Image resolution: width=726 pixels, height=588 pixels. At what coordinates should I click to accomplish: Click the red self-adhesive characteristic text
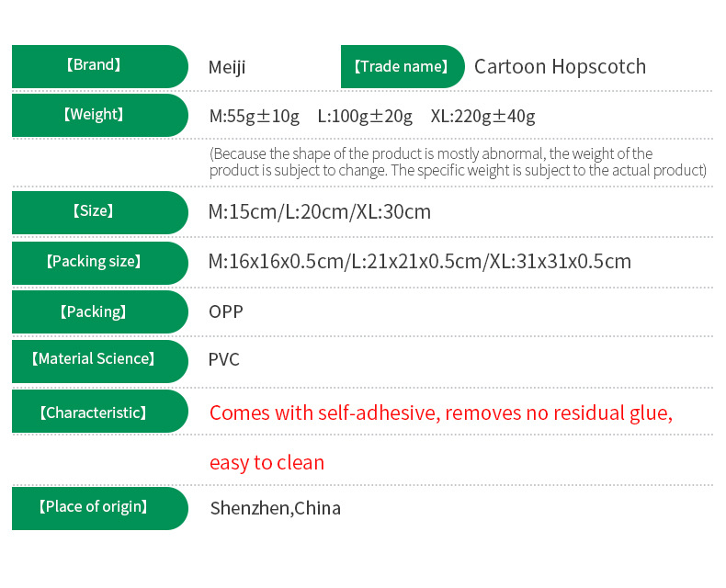[441, 437]
